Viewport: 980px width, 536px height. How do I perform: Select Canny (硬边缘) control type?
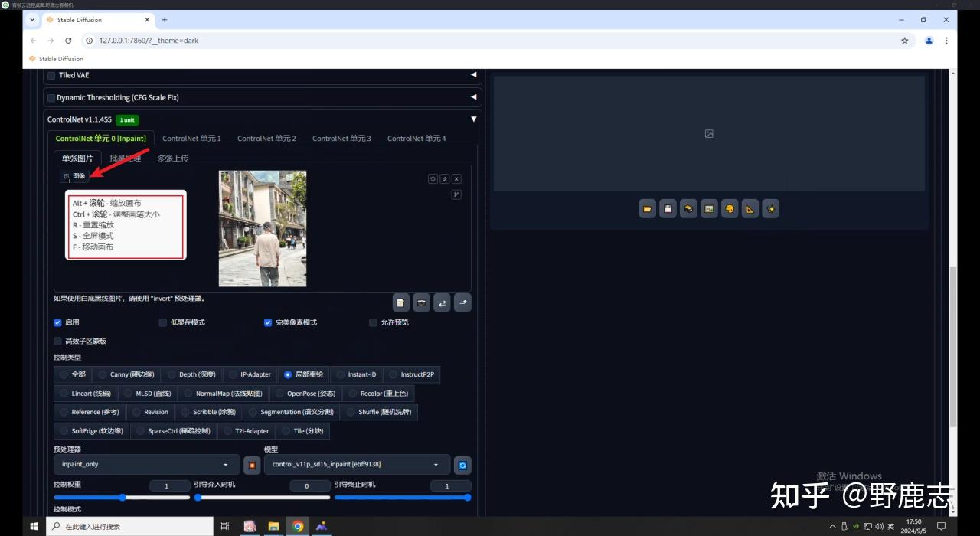[x=126, y=374]
